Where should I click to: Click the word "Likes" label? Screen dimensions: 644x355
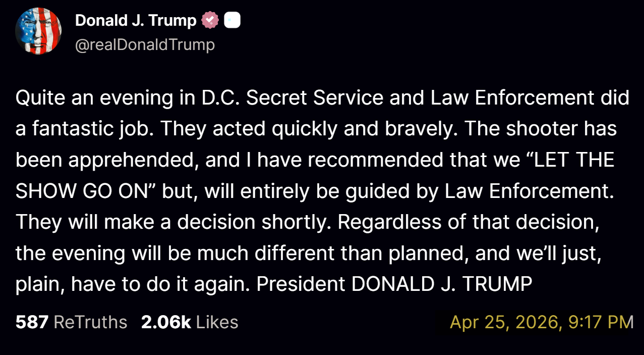217,322
